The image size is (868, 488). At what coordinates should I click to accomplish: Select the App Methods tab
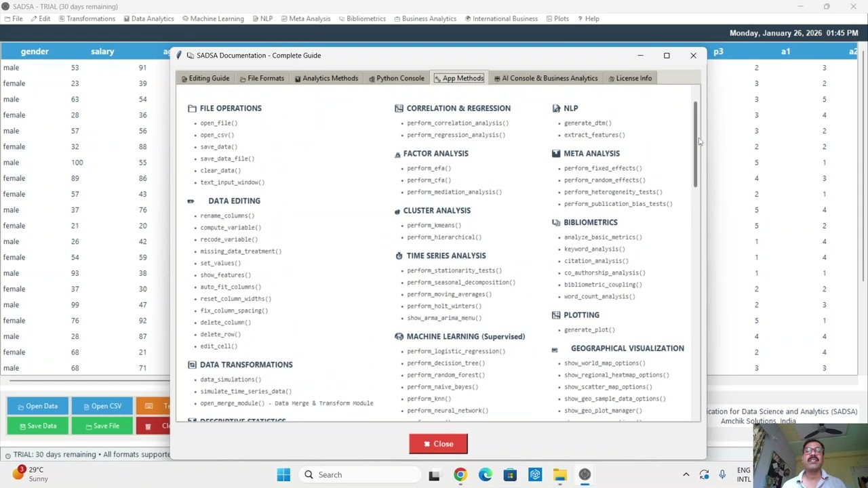459,78
